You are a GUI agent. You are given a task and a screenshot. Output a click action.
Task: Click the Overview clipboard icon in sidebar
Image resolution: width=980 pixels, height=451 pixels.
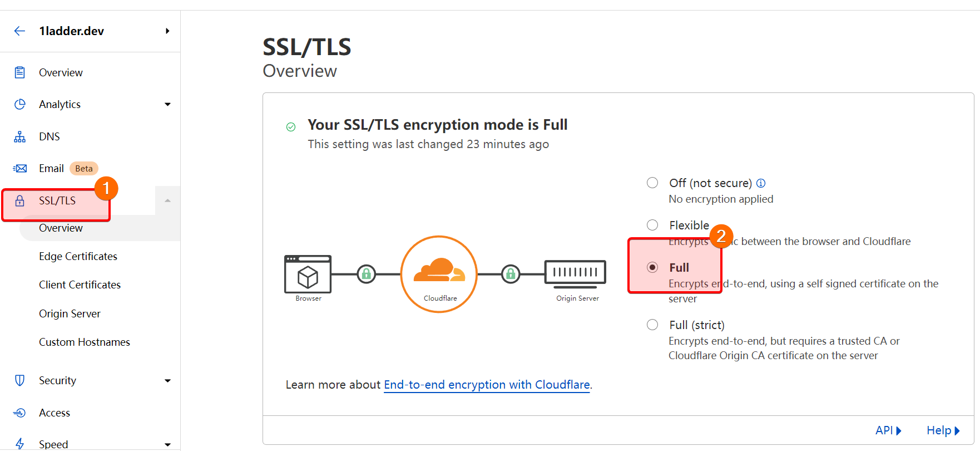coord(19,72)
